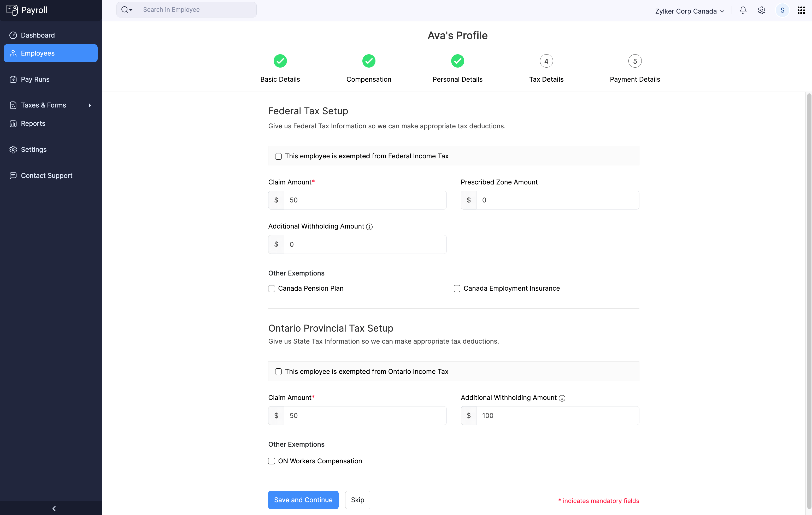Check the exempted from Federal Income Tax box

pos(278,156)
